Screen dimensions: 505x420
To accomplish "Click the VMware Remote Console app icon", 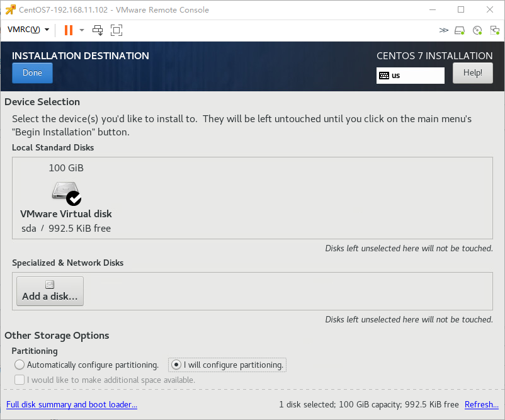I will coord(10,10).
